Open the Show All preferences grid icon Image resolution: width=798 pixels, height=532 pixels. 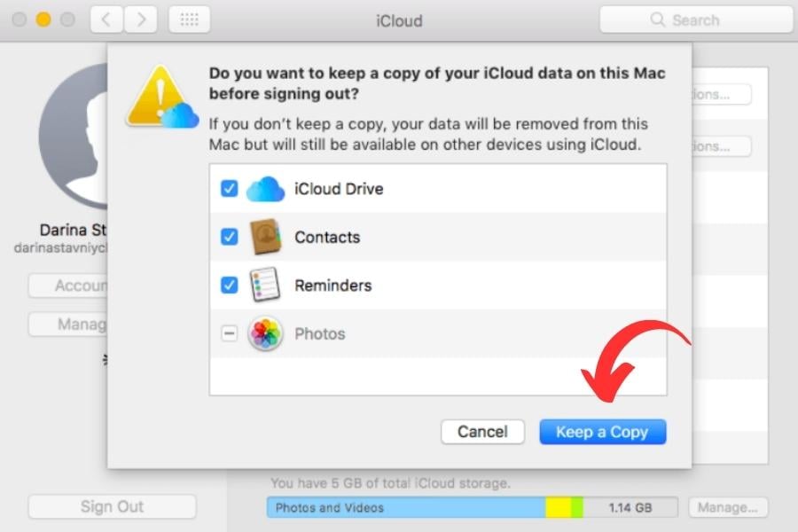(189, 20)
